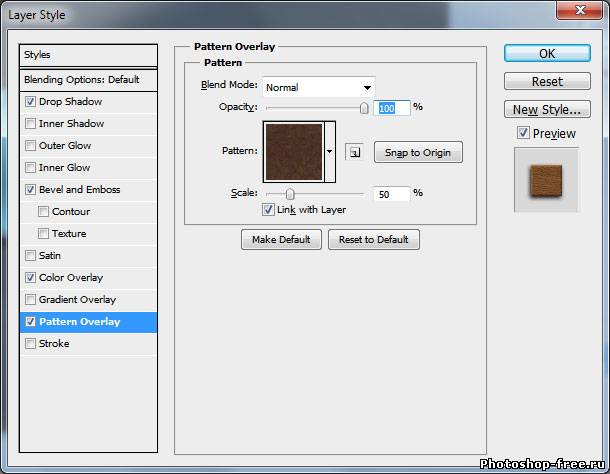The width and height of the screenshot is (610, 474).
Task: Click the brown leather pattern swatch
Action: 294,152
